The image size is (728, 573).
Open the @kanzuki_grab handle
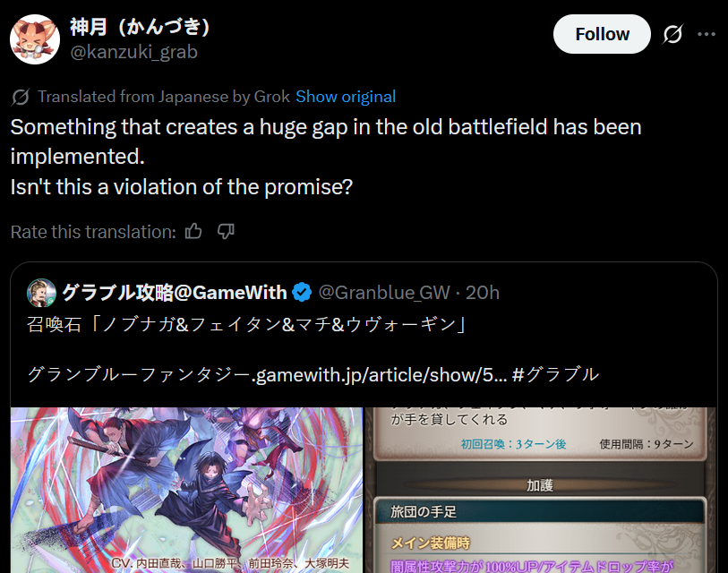133,52
